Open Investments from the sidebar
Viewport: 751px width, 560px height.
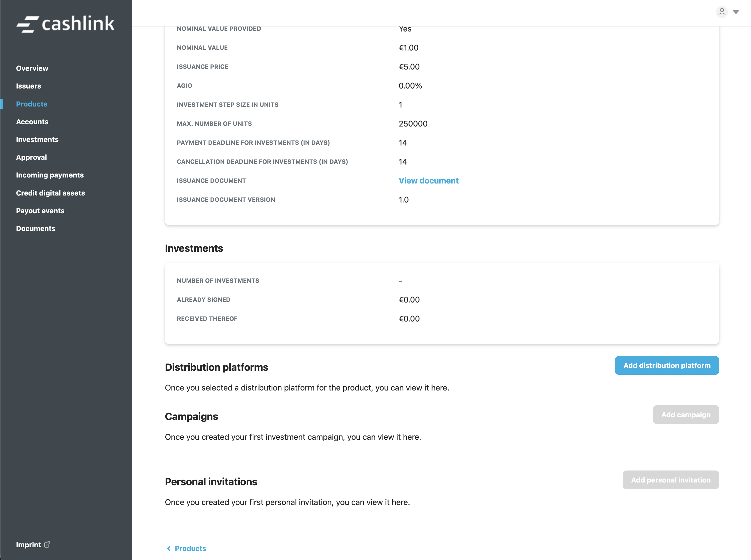[x=37, y=140]
